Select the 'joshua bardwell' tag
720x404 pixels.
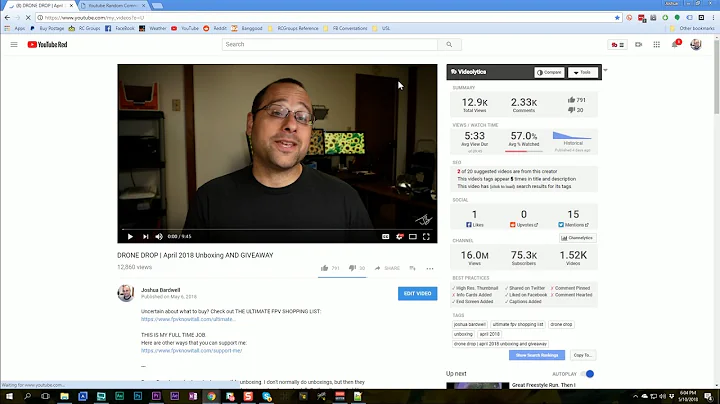tap(469, 325)
